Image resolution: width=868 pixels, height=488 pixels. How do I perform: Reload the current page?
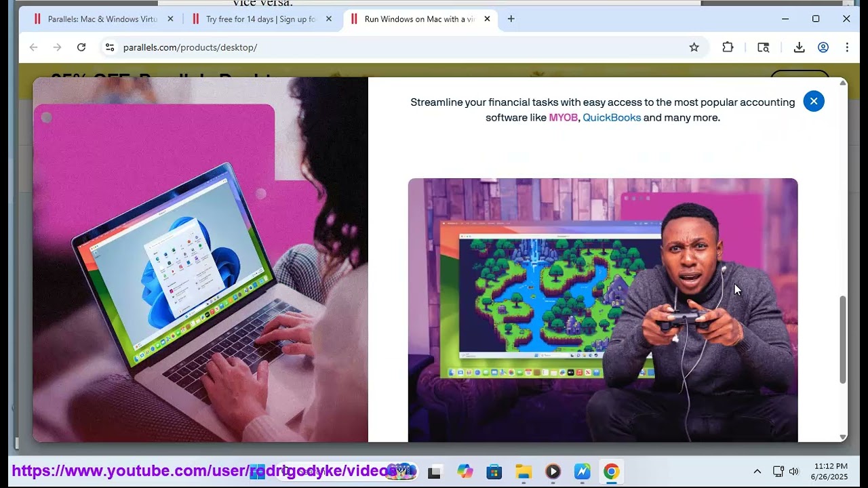[81, 47]
